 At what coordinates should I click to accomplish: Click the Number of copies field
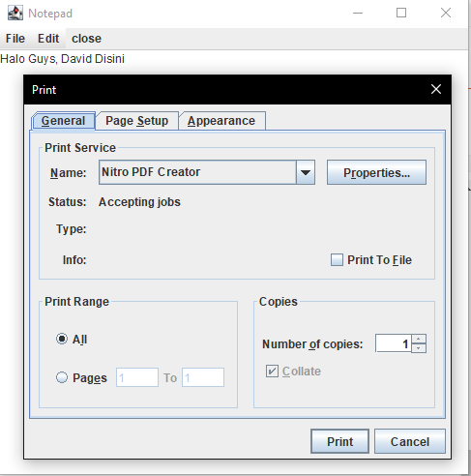394,343
